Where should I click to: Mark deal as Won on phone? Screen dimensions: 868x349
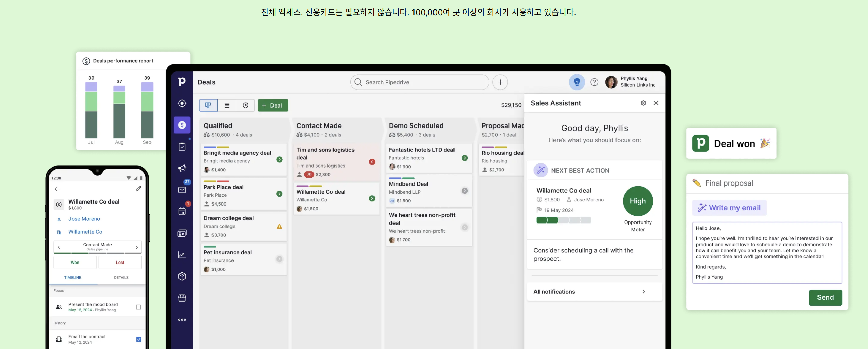click(x=75, y=263)
